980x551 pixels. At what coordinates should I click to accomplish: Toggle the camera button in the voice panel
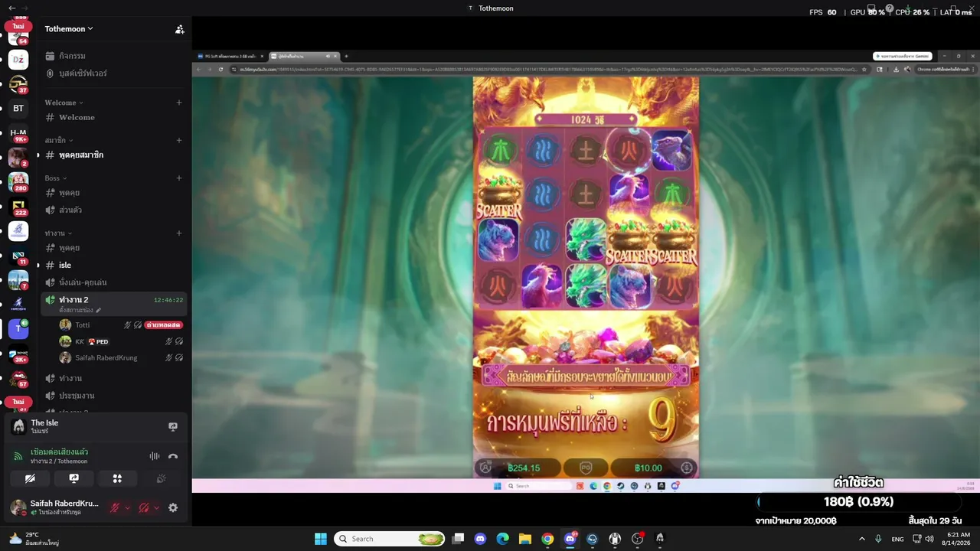[x=30, y=479]
